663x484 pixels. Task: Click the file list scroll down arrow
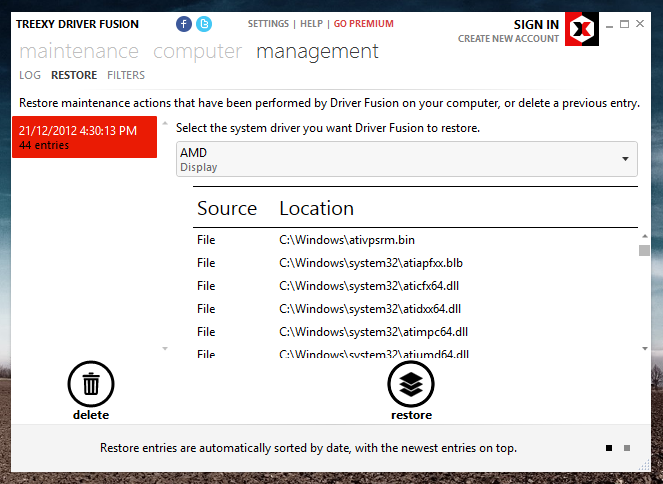(645, 349)
